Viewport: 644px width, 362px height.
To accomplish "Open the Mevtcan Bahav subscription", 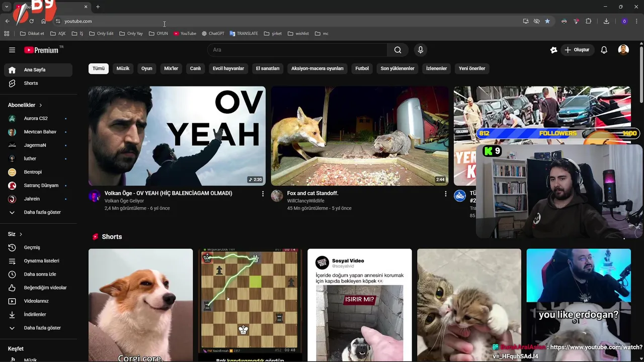I will (x=38, y=132).
